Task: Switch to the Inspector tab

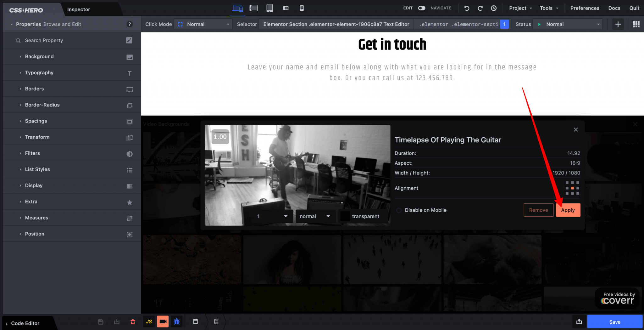Action: click(78, 9)
